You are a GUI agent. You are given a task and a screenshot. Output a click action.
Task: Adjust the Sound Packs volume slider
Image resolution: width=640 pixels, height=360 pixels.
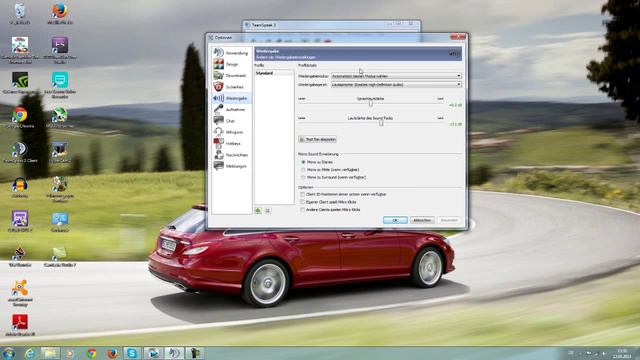click(x=381, y=123)
